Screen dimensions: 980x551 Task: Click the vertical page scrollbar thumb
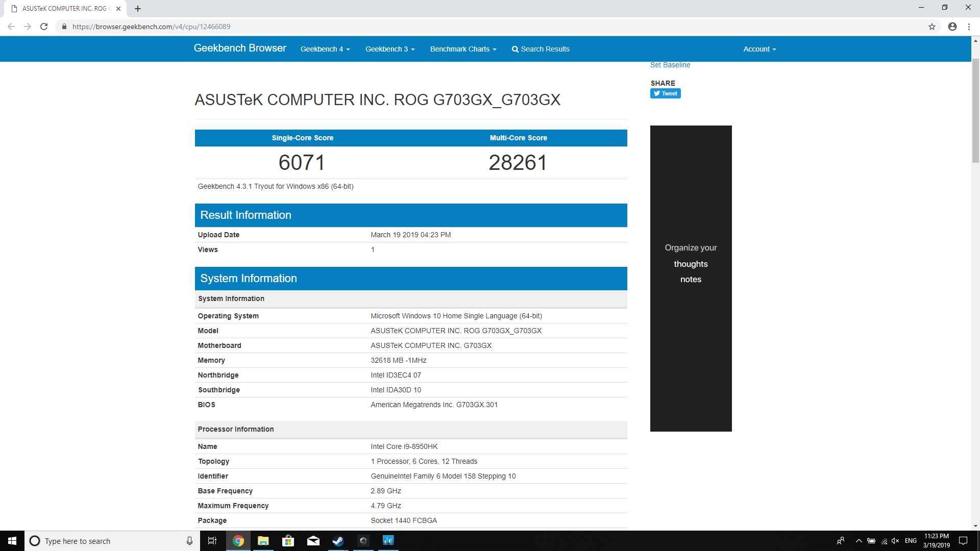tap(975, 110)
